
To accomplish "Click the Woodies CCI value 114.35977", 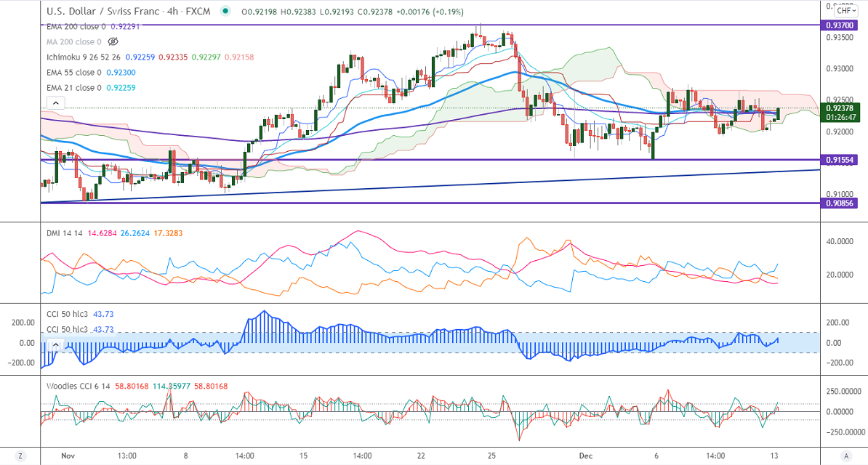I will point(171,386).
